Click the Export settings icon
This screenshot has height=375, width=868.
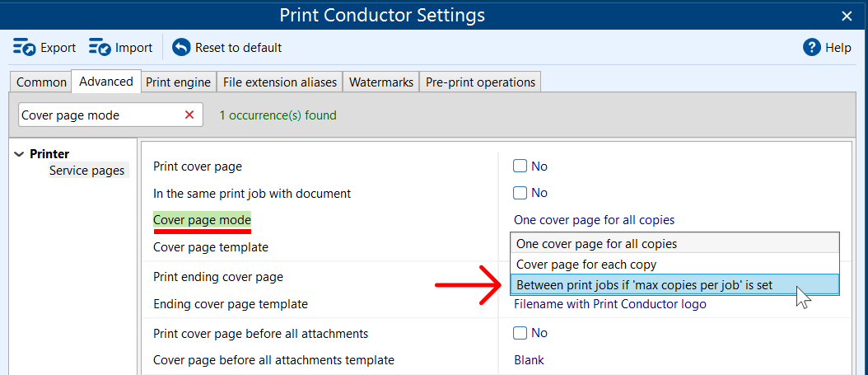click(x=25, y=48)
